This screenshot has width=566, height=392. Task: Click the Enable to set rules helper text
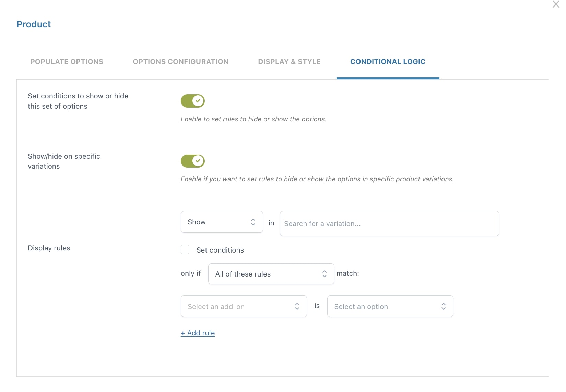pos(253,119)
